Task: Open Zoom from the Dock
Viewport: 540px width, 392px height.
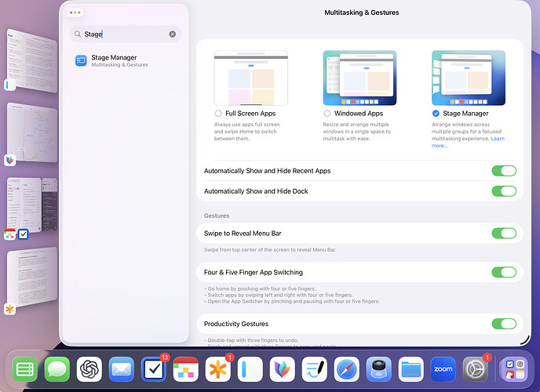Action: pyautogui.click(x=443, y=369)
